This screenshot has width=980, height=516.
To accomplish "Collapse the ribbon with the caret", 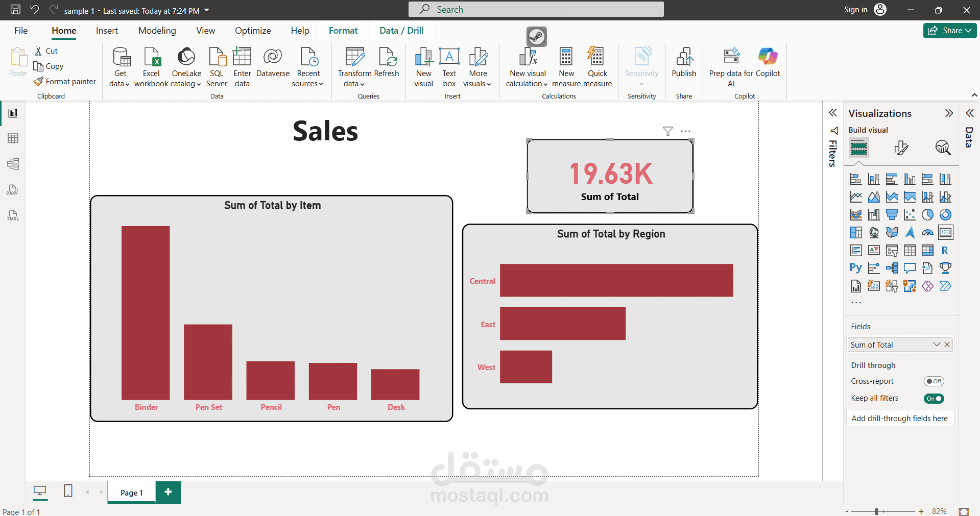I will pos(974,95).
